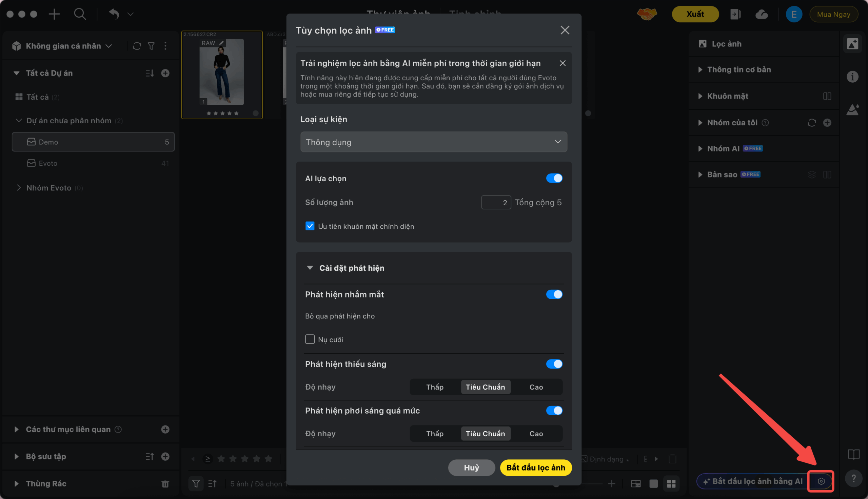Toggle the AI lựa chọn switch off
Image resolution: width=868 pixels, height=499 pixels.
click(x=554, y=178)
